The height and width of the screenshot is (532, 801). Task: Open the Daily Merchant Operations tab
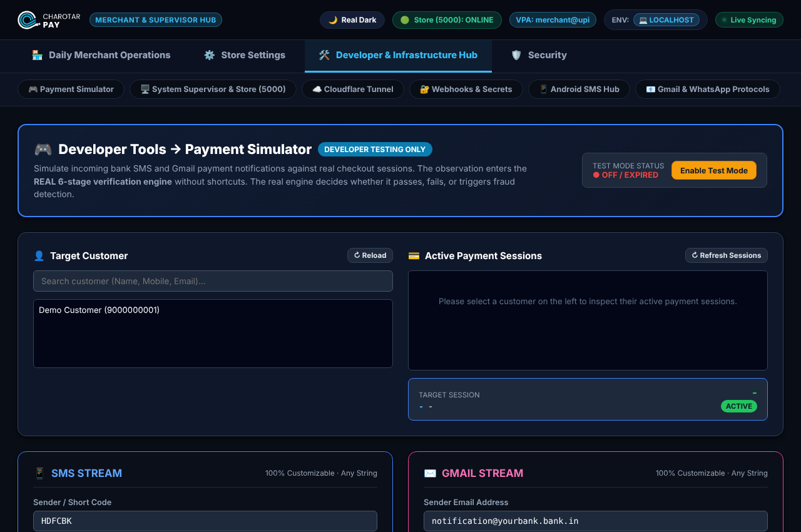click(x=101, y=55)
